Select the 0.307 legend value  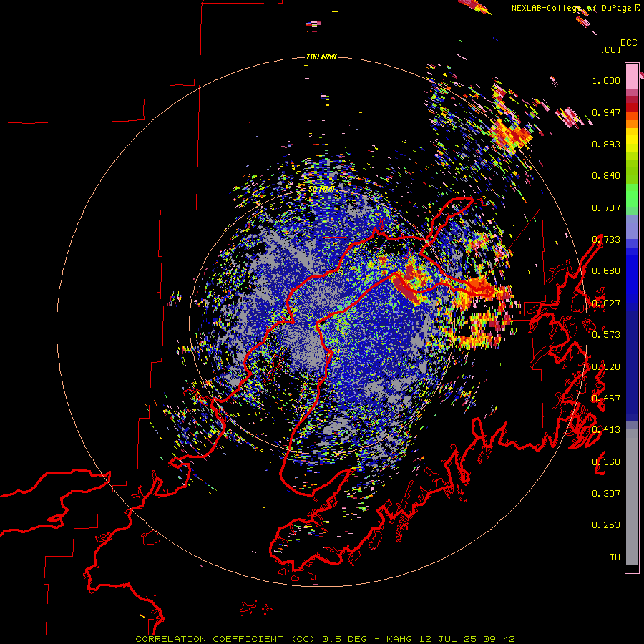606,494
